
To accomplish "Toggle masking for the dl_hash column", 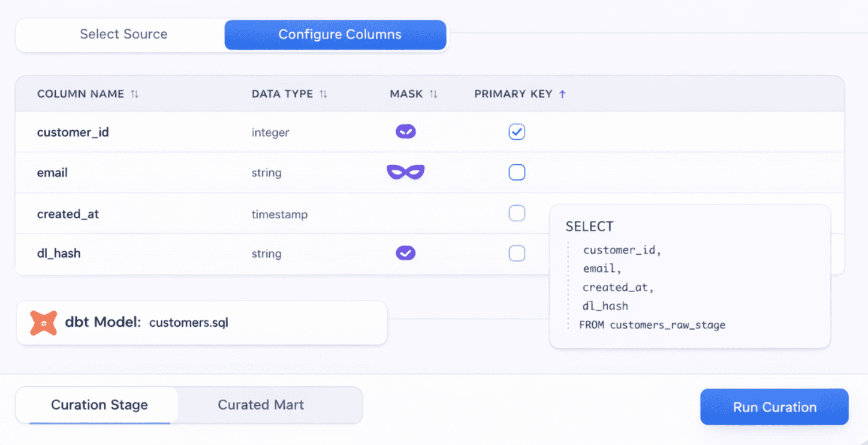I will (x=406, y=253).
